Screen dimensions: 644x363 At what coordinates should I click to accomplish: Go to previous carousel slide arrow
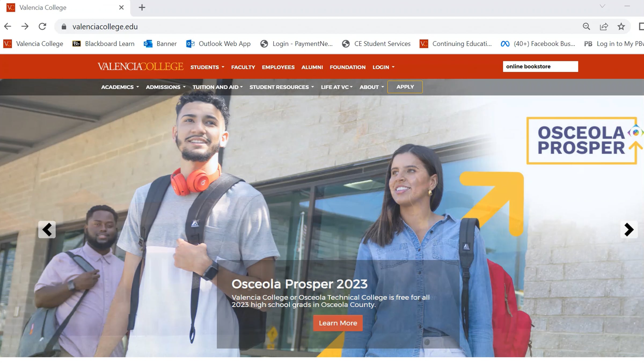point(47,230)
